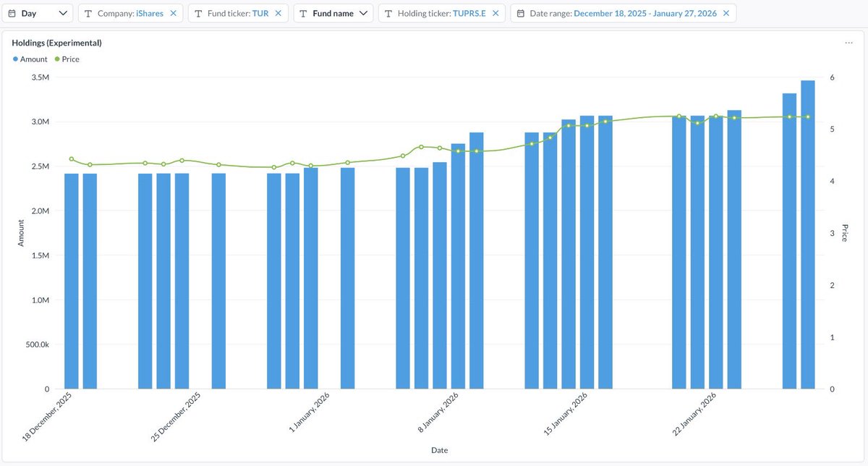This screenshot has width=868, height=466.
Task: Click calendar icon in Date range filter
Action: pos(521,13)
